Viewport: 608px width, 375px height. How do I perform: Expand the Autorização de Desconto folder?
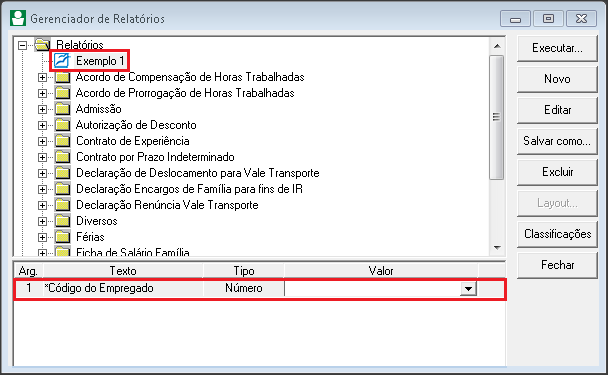tap(42, 125)
